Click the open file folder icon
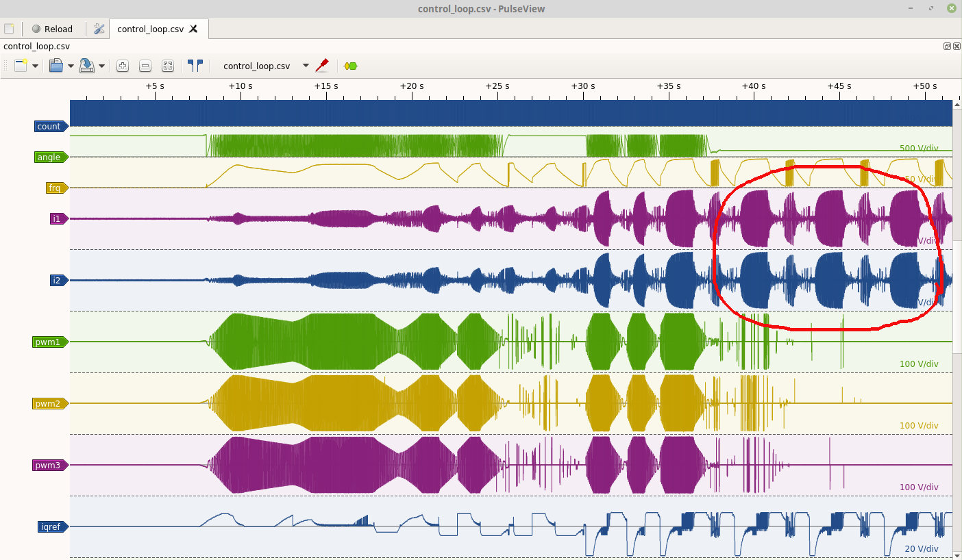Viewport: 962px width, 560px height. point(56,66)
